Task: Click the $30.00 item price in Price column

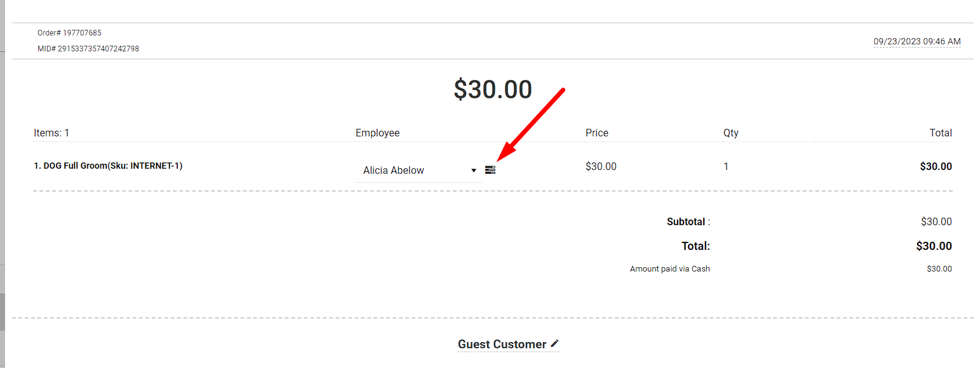Action: click(601, 166)
